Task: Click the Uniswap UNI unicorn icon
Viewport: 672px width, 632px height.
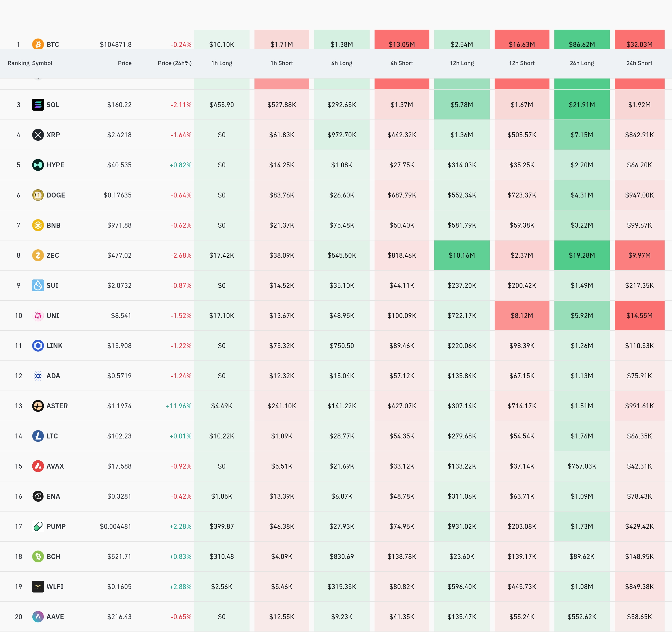Action: pyautogui.click(x=38, y=316)
